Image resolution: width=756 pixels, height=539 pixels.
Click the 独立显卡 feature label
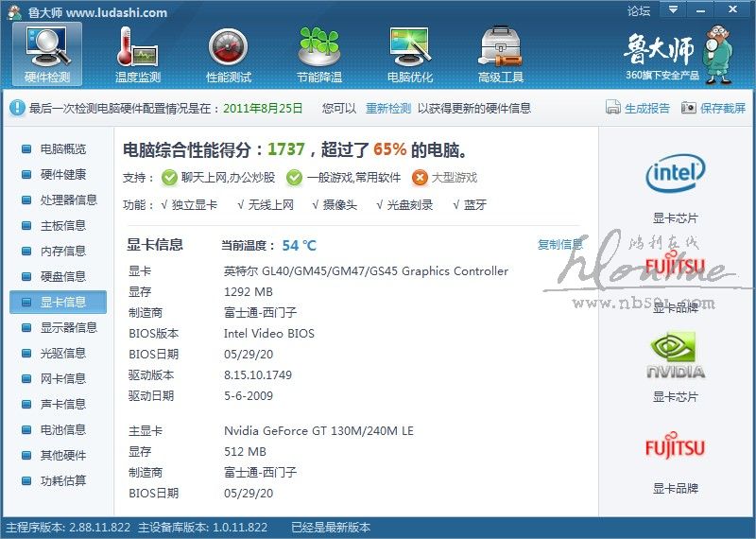[x=195, y=205]
